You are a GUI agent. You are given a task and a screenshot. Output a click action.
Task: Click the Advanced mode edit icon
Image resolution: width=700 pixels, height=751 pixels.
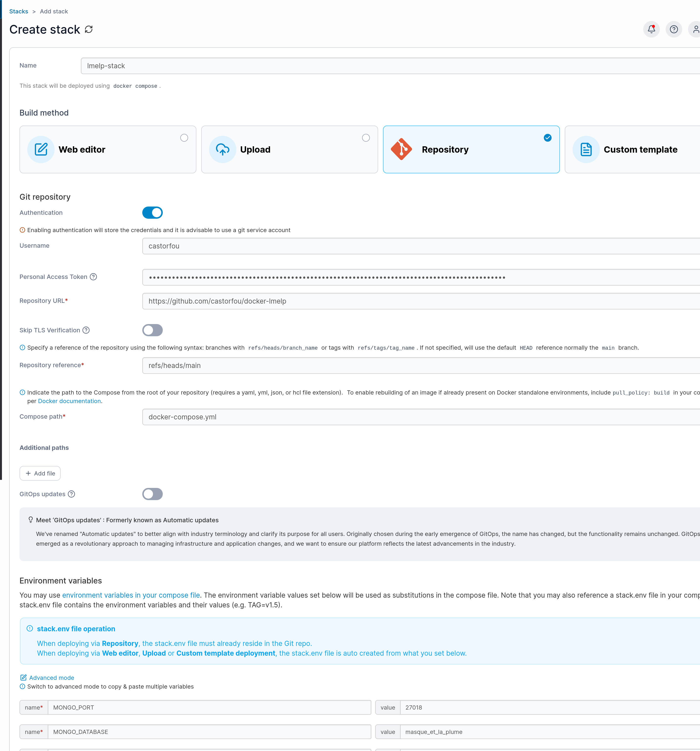click(23, 678)
